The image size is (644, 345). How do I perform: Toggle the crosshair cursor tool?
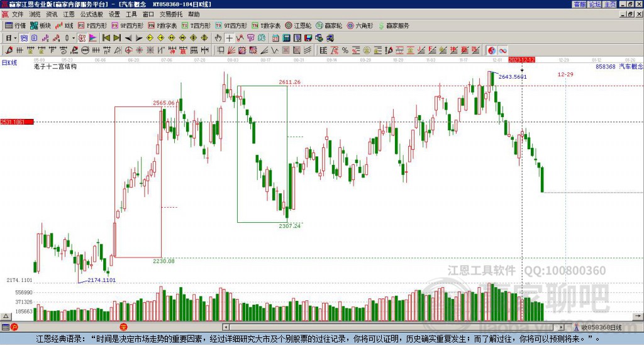point(229,38)
